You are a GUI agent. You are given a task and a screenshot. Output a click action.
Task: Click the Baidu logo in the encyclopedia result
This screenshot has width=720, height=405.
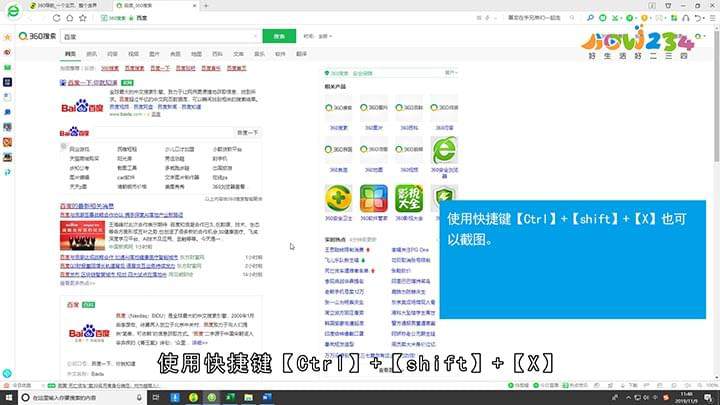pos(89,333)
